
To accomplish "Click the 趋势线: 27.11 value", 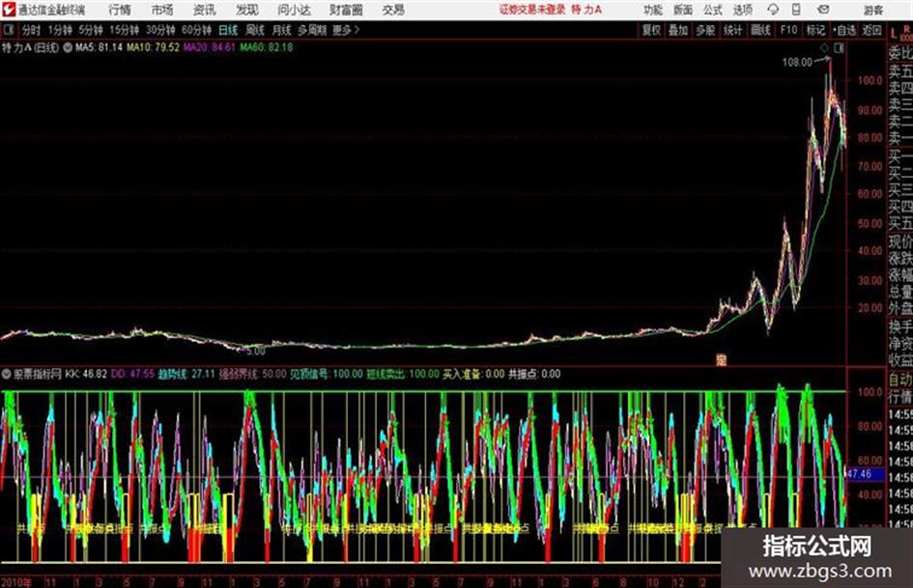I will (x=186, y=374).
